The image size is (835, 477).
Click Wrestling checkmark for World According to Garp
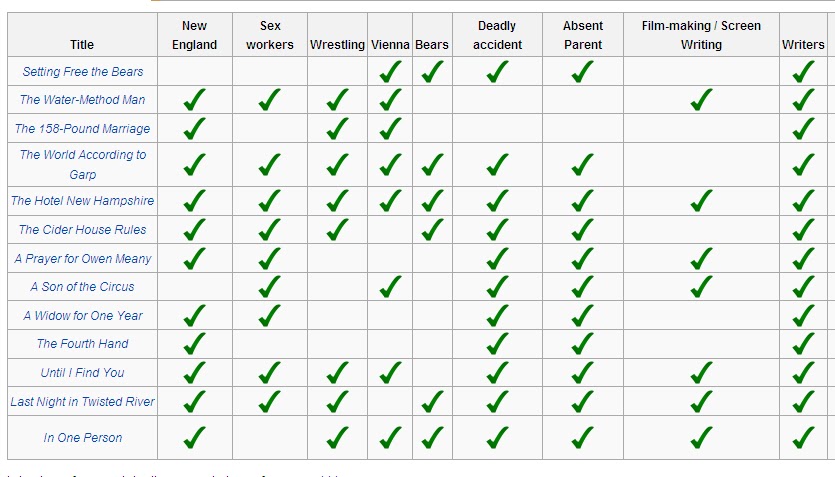click(338, 164)
